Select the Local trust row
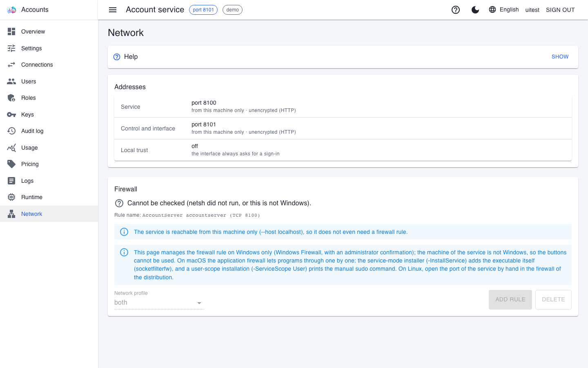This screenshot has height=368, width=588. [x=343, y=150]
